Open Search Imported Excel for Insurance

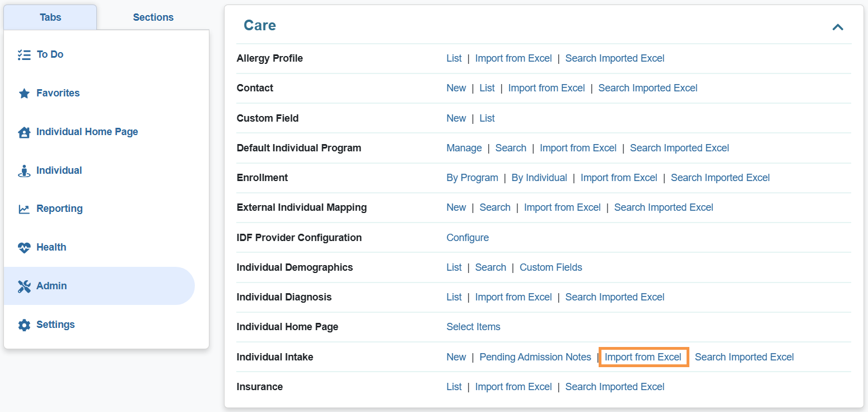(614, 387)
